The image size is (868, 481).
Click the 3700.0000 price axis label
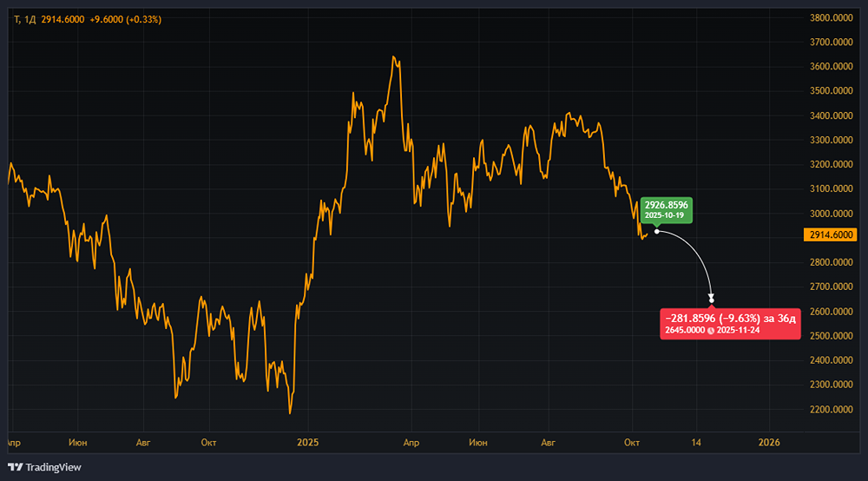[x=831, y=42]
